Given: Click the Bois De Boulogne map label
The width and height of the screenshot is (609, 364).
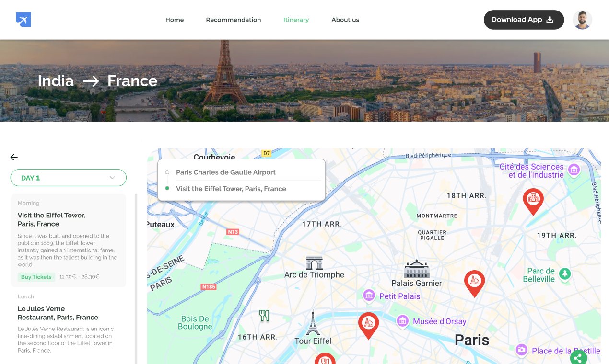Looking at the screenshot, I should (195, 322).
